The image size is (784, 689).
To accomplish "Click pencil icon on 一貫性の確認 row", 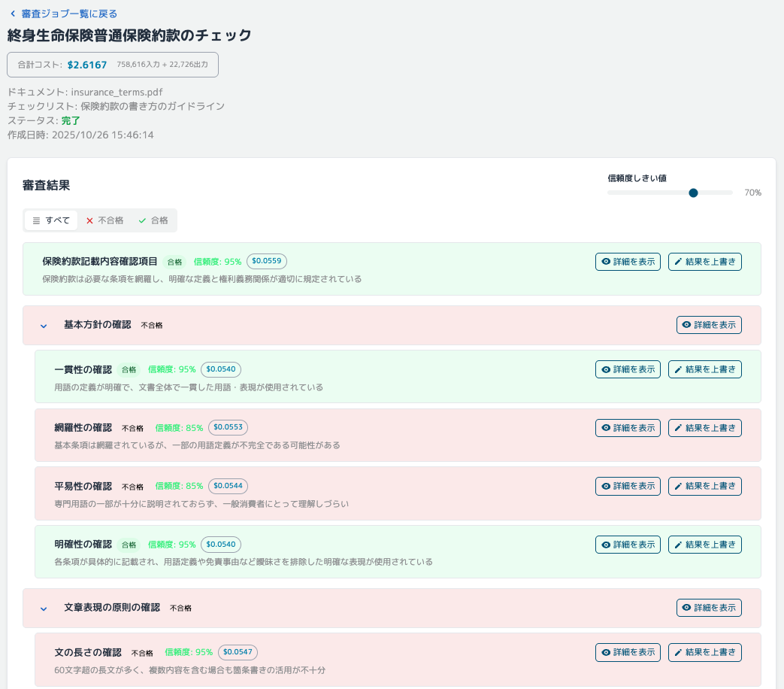I will 678,369.
